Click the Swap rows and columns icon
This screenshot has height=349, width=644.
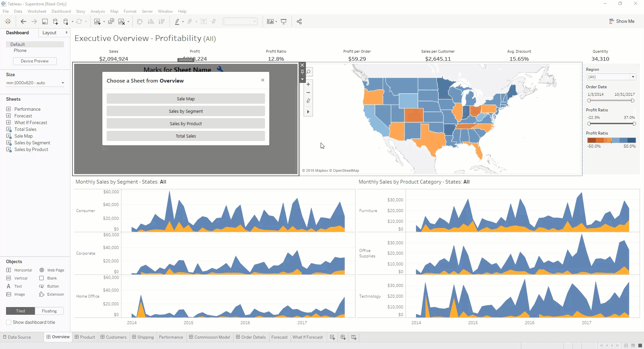(x=140, y=21)
